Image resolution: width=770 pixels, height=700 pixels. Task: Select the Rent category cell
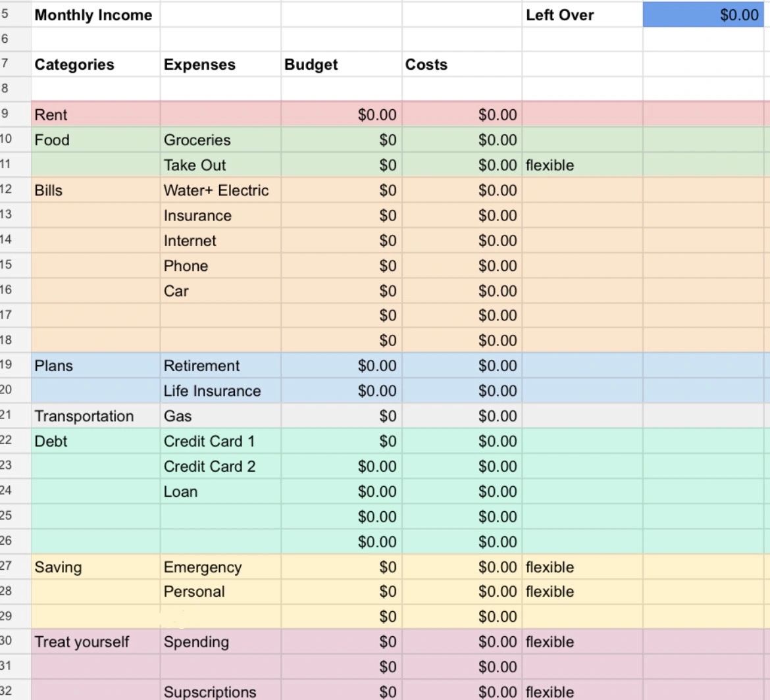click(x=96, y=114)
